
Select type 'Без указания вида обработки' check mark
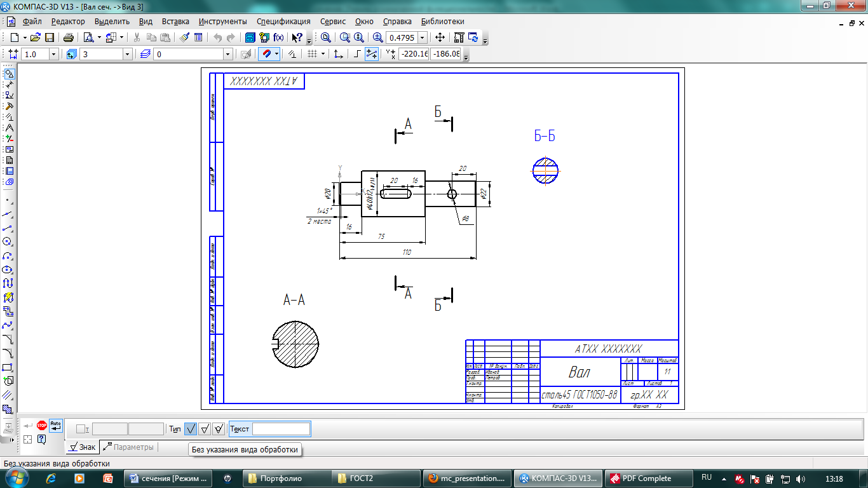(x=191, y=429)
